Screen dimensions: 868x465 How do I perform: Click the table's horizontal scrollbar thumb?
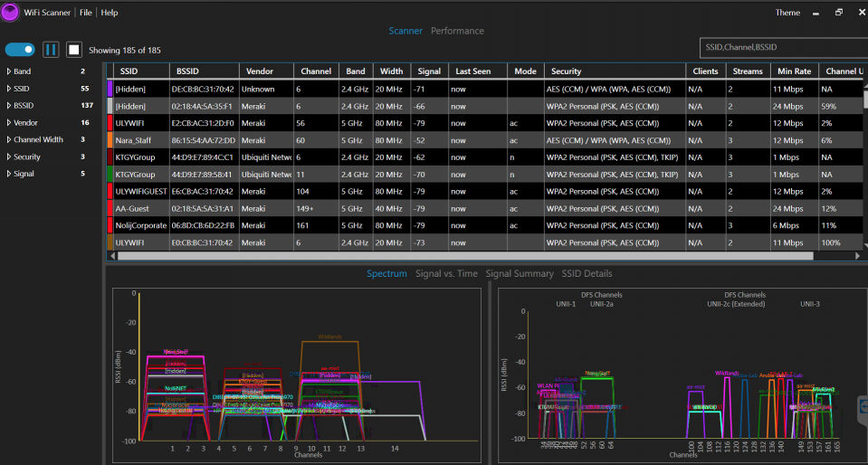point(465,256)
